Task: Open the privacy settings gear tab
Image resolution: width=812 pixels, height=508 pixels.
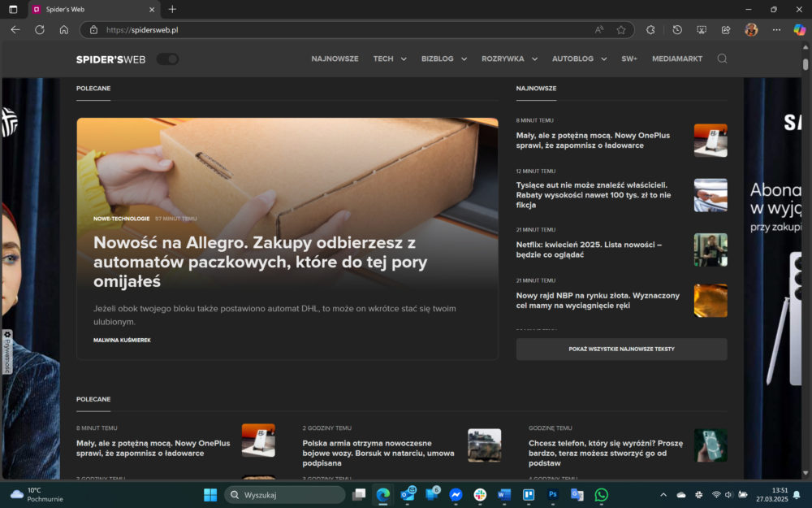Action: (7, 351)
